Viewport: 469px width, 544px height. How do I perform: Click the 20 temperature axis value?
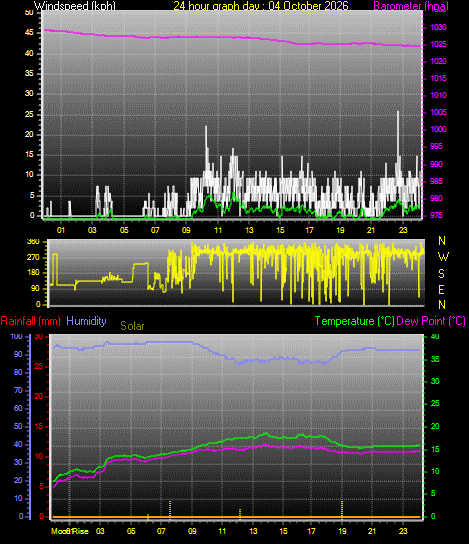click(435, 426)
